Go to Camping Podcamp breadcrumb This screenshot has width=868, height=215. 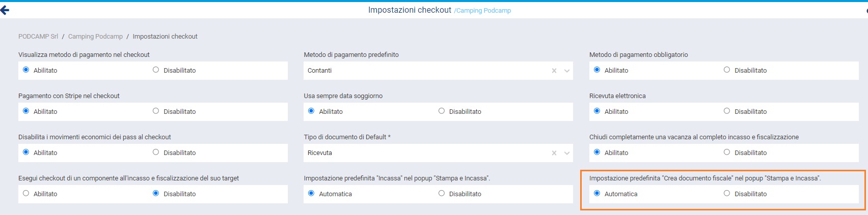[x=95, y=37]
